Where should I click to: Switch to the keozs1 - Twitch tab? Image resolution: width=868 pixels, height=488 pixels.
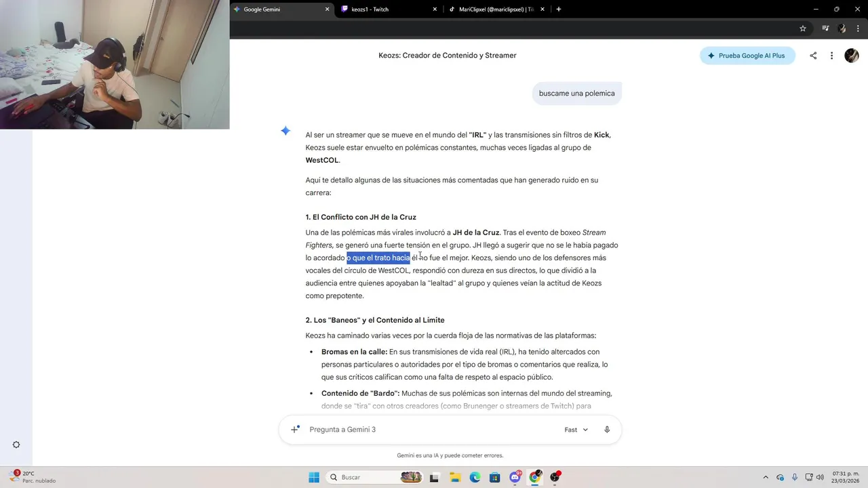[389, 9]
